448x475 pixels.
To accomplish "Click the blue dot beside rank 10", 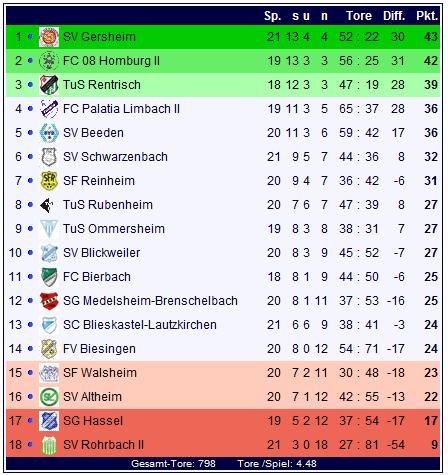I will click(x=30, y=253).
